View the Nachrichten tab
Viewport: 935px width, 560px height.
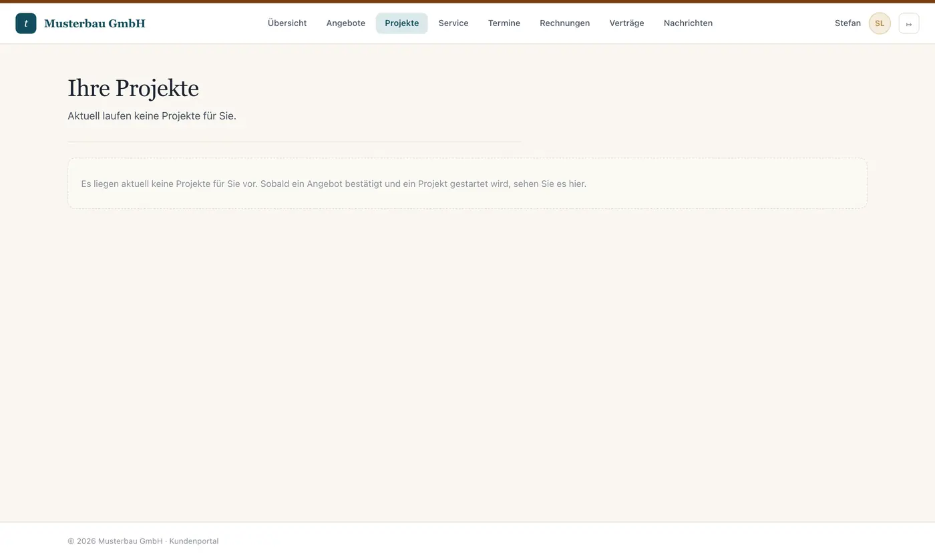point(688,23)
